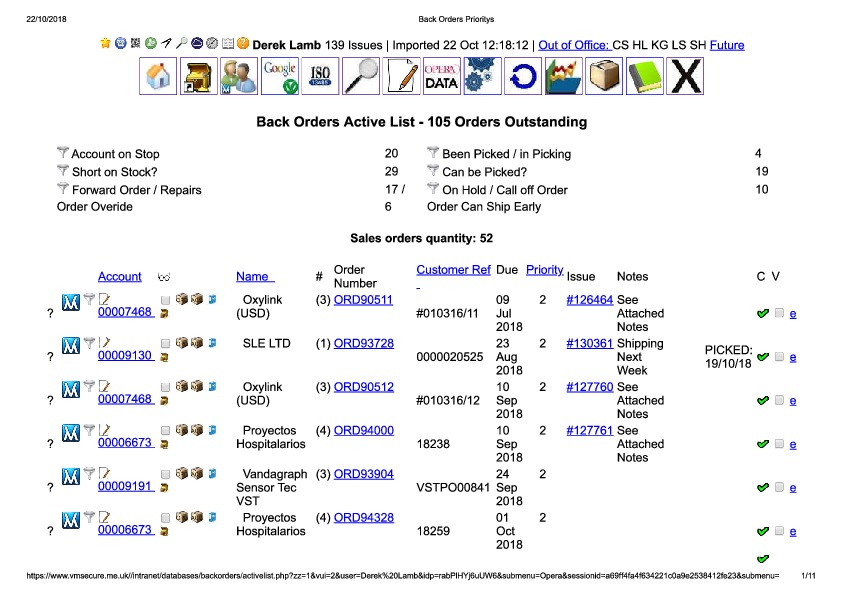Open the ISO issues icon
Viewport: 842px width, 595px height.
[320, 76]
